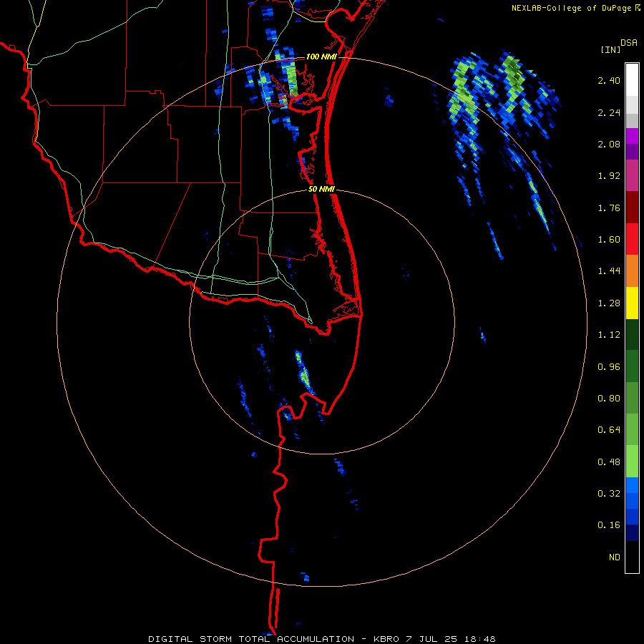Pick the orange legend swatch
644x644 pixels.
(x=632, y=270)
